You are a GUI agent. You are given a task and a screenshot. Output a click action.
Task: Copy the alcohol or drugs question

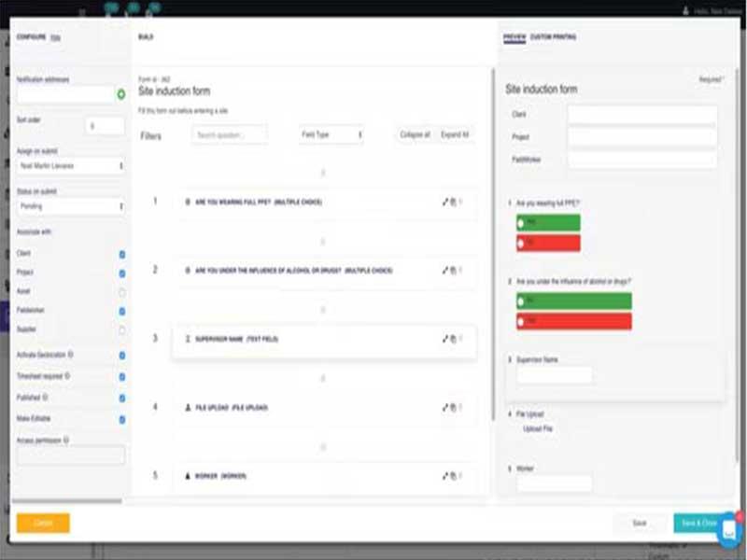pyautogui.click(x=453, y=271)
